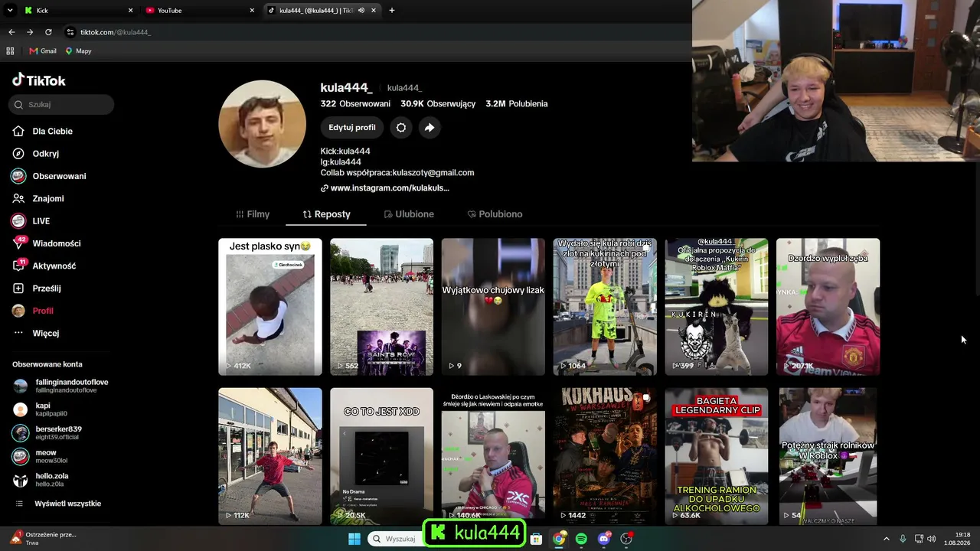Viewport: 980px width, 551px height.
Task: Share the profile with arrow icon
Action: (x=430, y=128)
